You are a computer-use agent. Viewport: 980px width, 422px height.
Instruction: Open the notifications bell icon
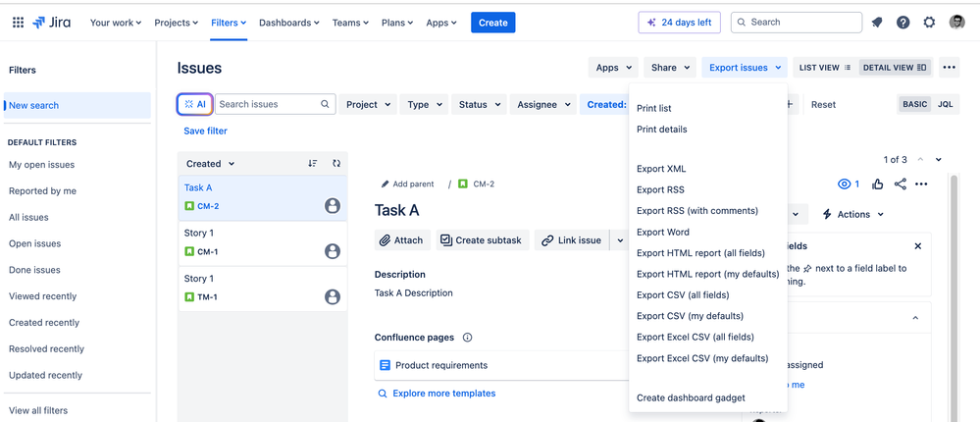coord(877,23)
